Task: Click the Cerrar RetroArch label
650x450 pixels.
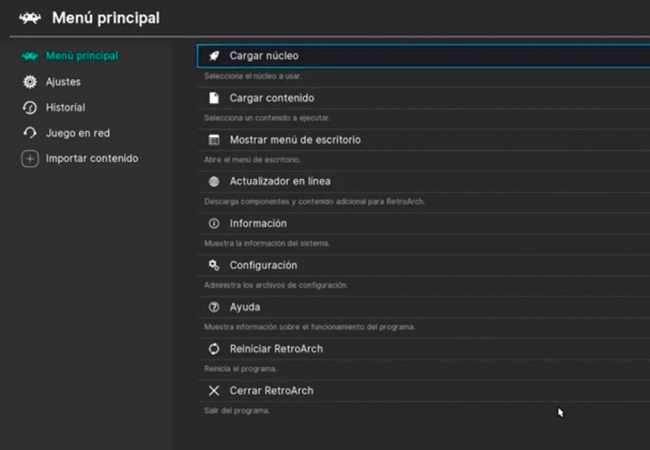Action: [x=272, y=391]
